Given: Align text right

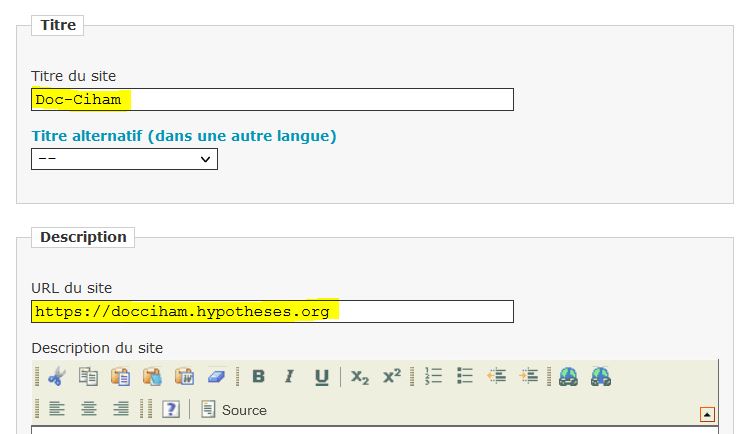Looking at the screenshot, I should coord(121,409).
